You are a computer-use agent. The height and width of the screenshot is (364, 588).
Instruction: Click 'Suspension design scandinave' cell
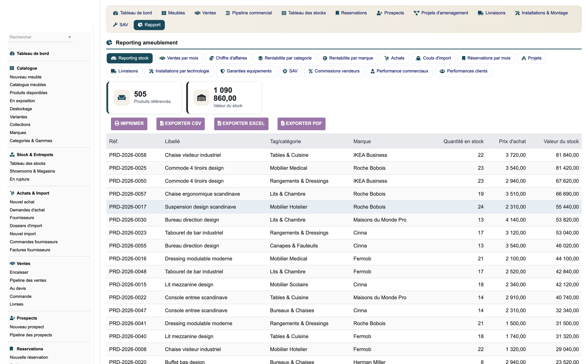(x=200, y=207)
